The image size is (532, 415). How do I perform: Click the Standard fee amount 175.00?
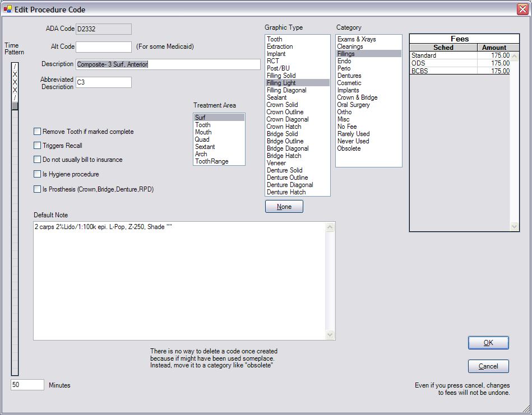tap(494, 55)
